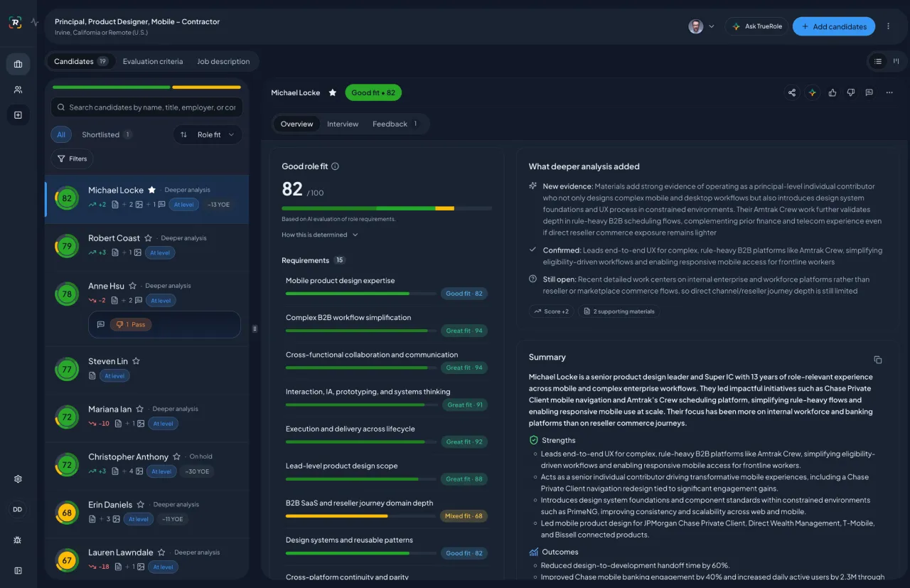Focus the Search candidates field

[146, 107]
